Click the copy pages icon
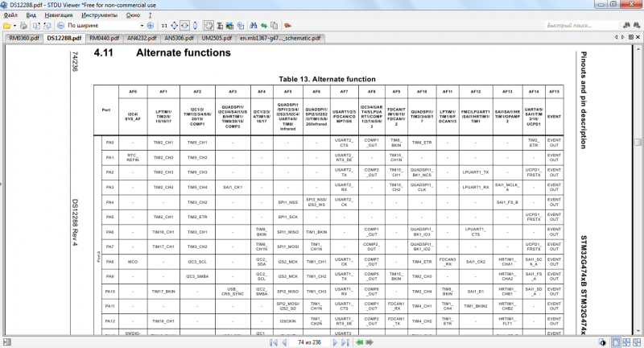 pos(274,26)
